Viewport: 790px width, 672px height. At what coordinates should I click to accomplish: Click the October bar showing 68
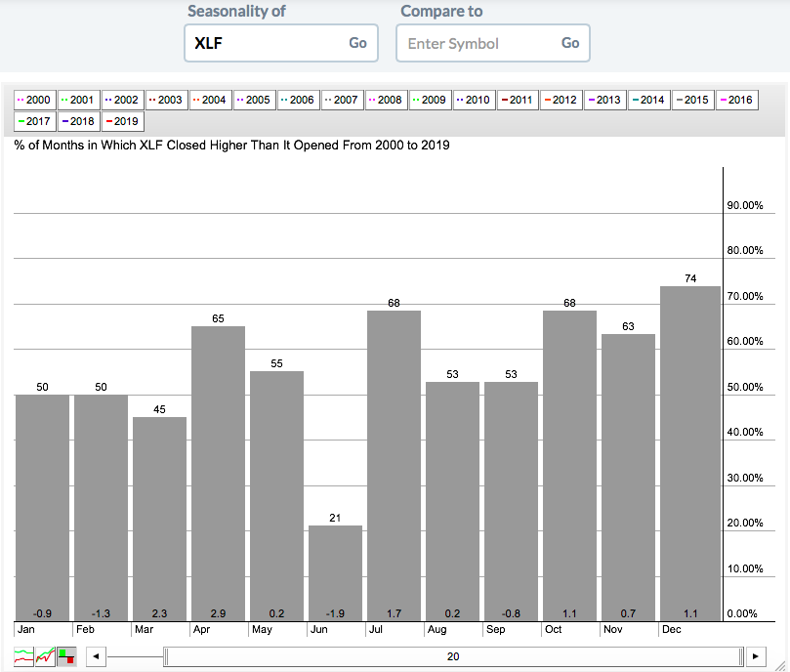[569, 466]
